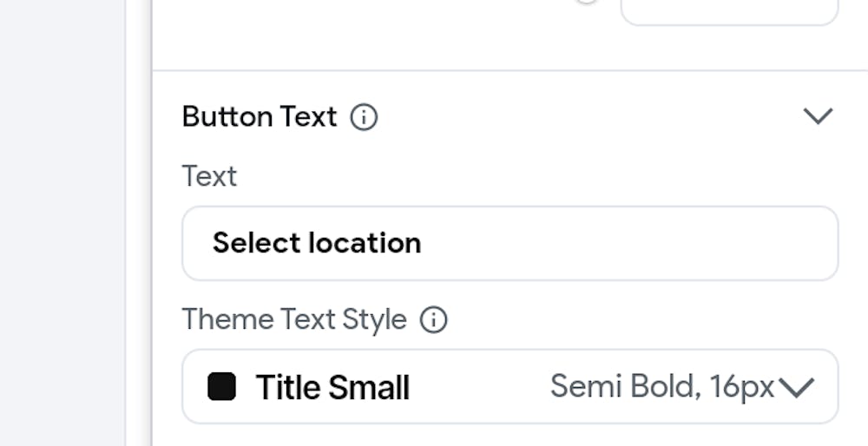Collapse the Button Text section chevron
The height and width of the screenshot is (446, 868).
point(818,116)
